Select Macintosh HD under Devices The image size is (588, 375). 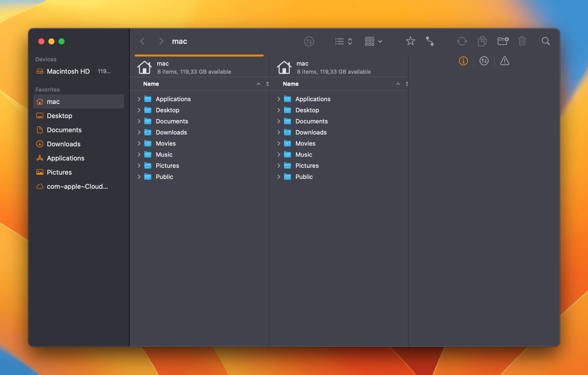pos(68,71)
